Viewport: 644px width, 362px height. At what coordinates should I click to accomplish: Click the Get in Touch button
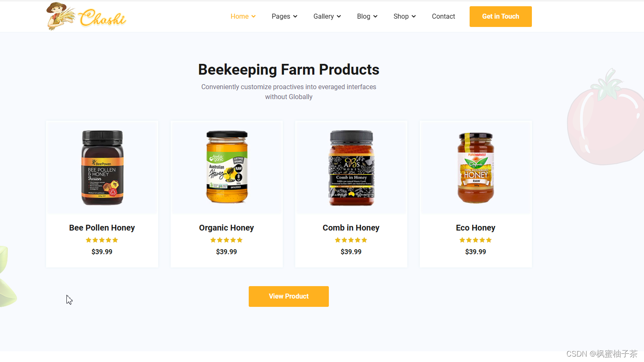(501, 17)
